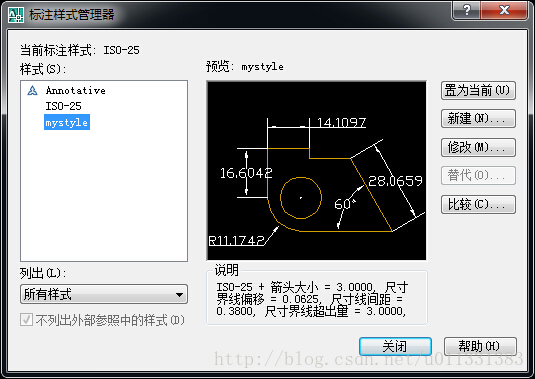Click the 说明 description text starting ISO-25 + 箭头大小

click(x=312, y=300)
